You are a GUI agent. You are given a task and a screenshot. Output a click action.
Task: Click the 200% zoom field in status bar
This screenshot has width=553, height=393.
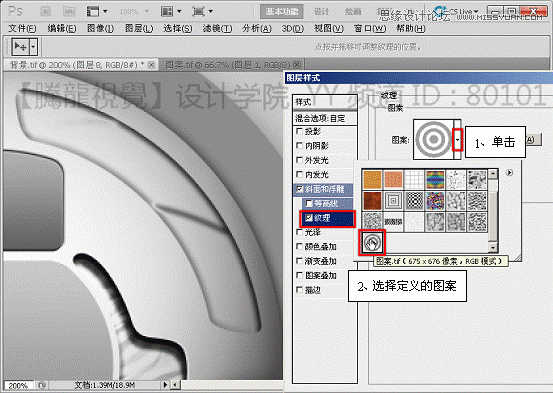point(18,385)
